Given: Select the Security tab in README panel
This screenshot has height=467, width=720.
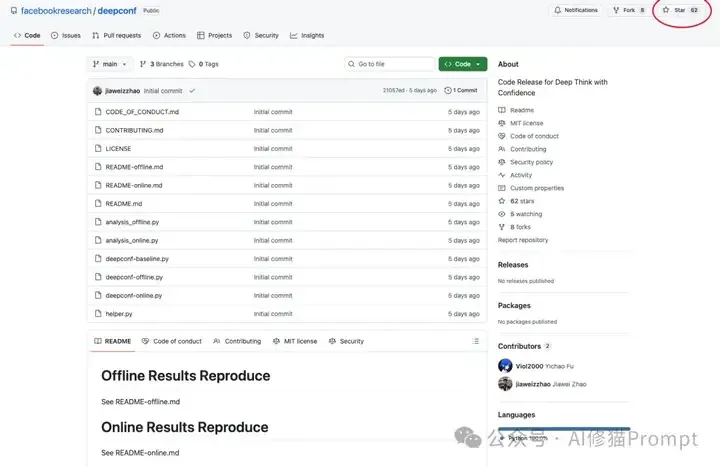Looking at the screenshot, I should pos(347,341).
